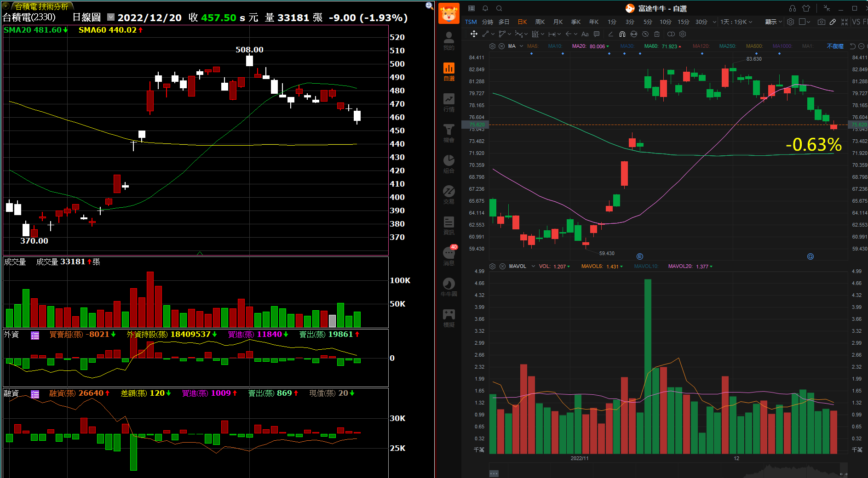Toggle MA10 line visibility
The image size is (868, 478).
[x=555, y=46]
